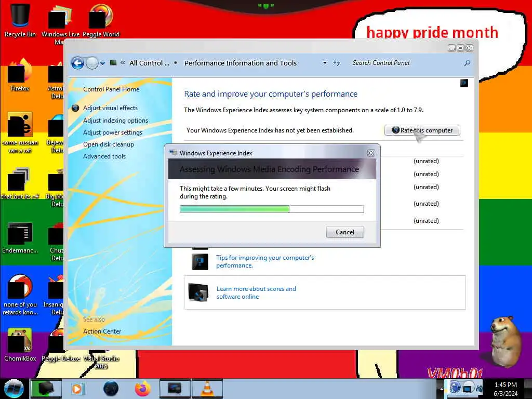Viewport: 532px width, 399px height.
Task: Click the search magnifier icon
Action: tap(467, 63)
